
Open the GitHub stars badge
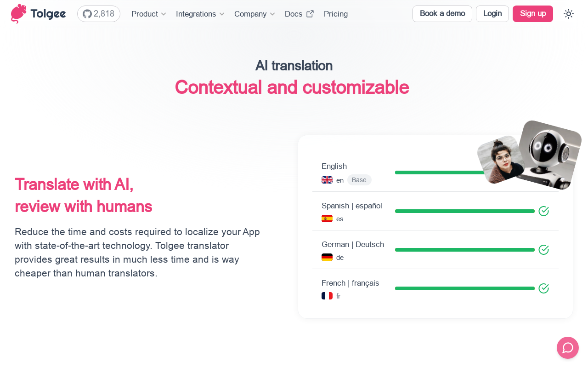coord(99,14)
